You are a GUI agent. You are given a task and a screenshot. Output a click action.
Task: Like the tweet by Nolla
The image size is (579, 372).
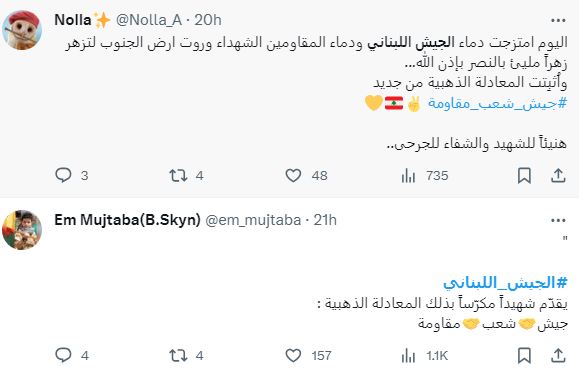[293, 175]
